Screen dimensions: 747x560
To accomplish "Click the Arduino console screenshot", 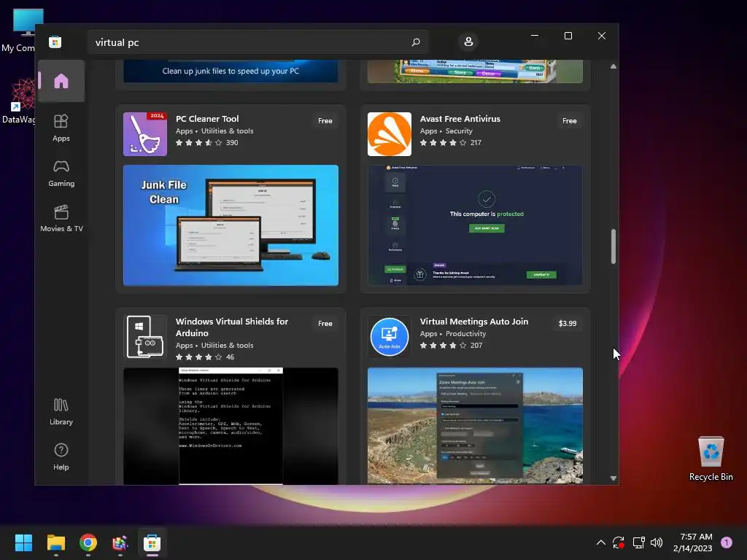I will (x=231, y=426).
